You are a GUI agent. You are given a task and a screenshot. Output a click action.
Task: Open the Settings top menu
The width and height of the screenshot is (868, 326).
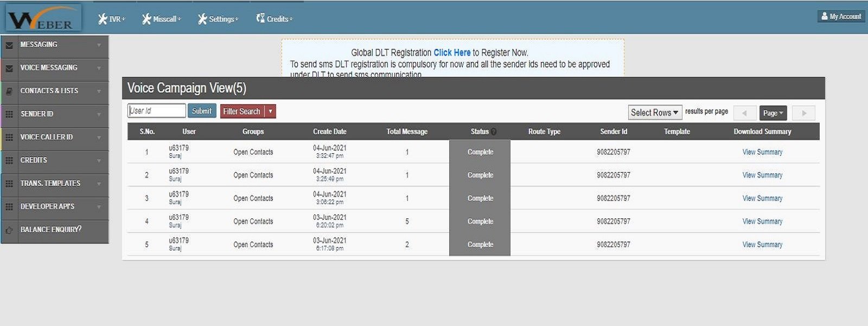coord(218,19)
